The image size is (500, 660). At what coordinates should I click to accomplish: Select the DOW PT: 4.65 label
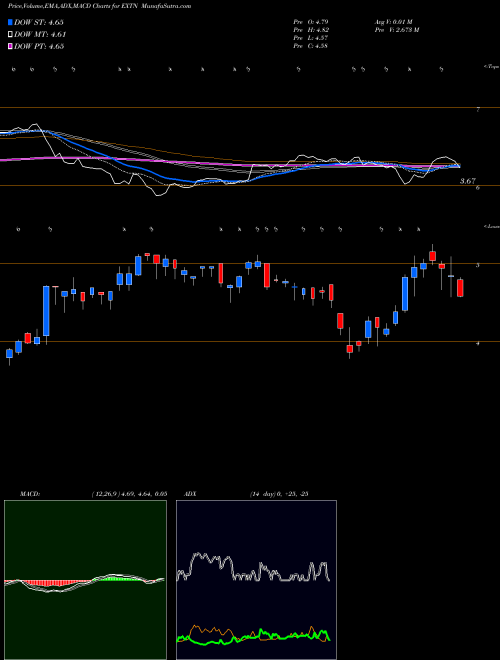click(39, 46)
